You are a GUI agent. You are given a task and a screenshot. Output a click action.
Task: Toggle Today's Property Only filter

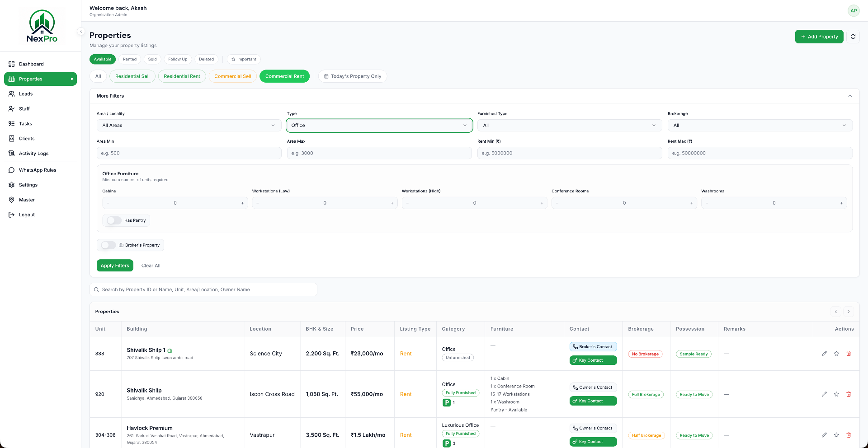pyautogui.click(x=353, y=76)
